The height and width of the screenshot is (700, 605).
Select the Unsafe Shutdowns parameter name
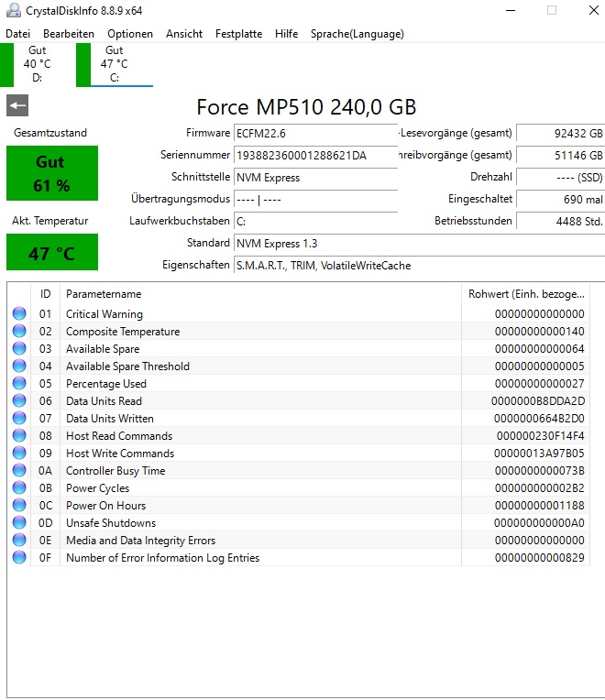point(111,523)
